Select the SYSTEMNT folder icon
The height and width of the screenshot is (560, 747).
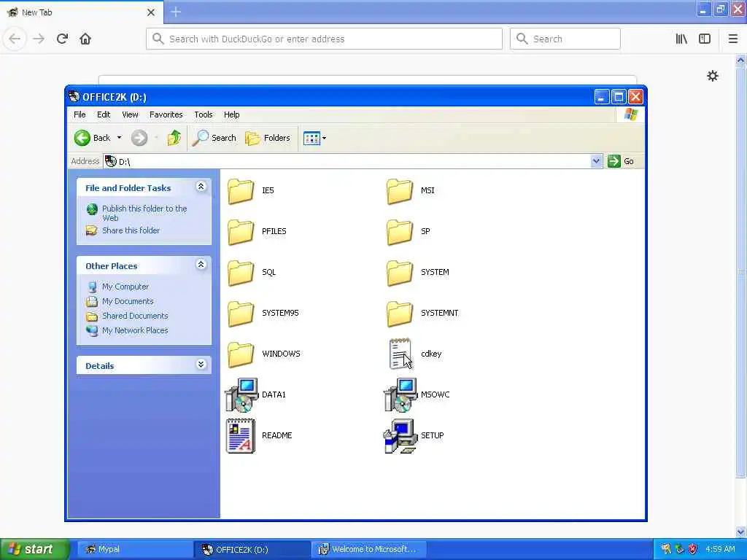coord(399,314)
